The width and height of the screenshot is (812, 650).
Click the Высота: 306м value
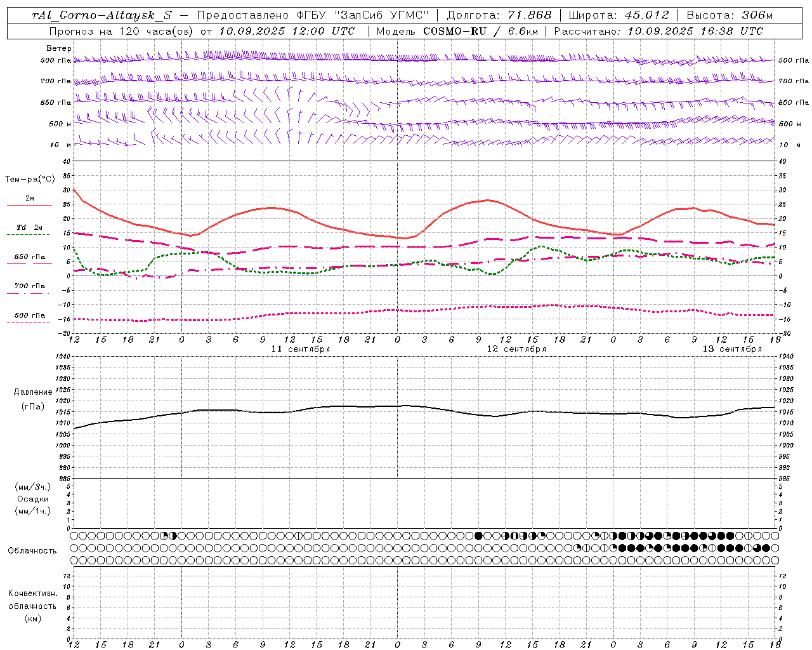[730, 15]
